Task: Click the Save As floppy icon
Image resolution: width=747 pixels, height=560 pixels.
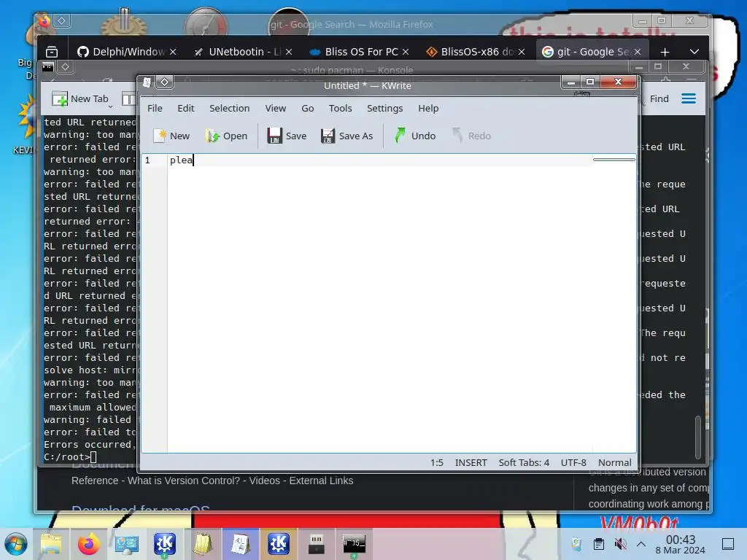Action: pyautogui.click(x=328, y=136)
